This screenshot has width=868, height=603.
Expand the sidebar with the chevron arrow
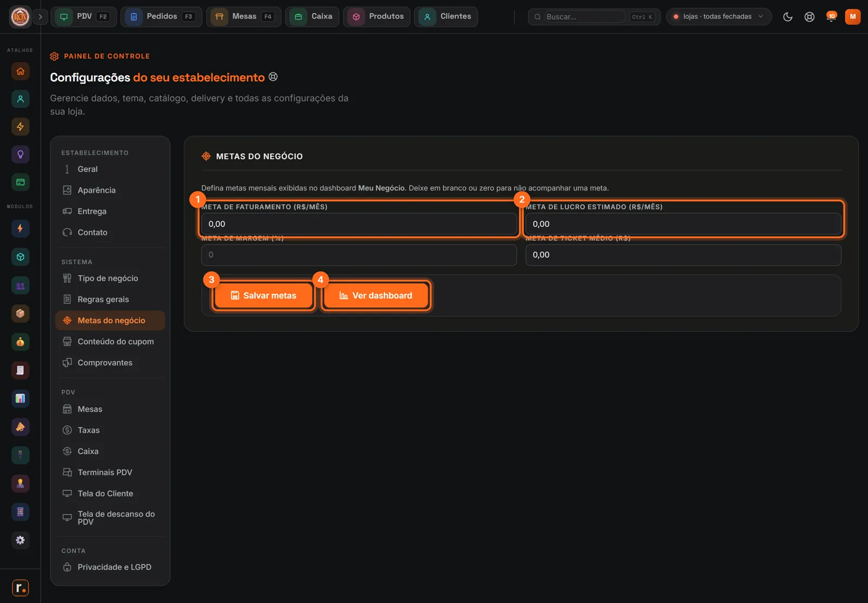[x=40, y=17]
